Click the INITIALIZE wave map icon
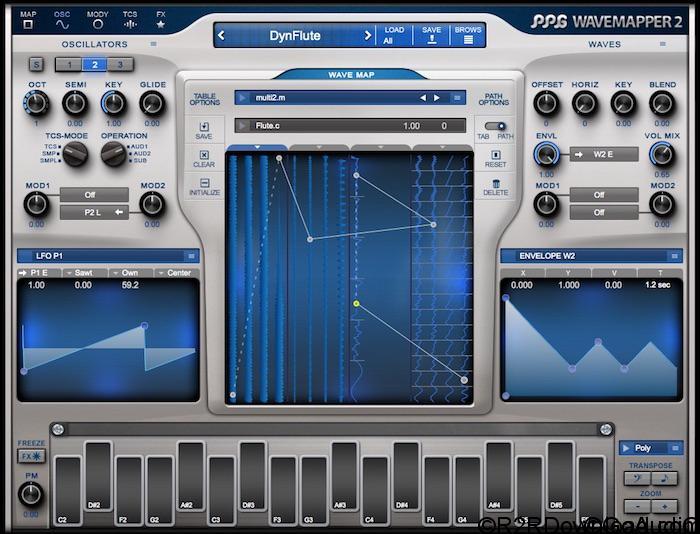The width and height of the screenshot is (700, 534). pyautogui.click(x=204, y=183)
